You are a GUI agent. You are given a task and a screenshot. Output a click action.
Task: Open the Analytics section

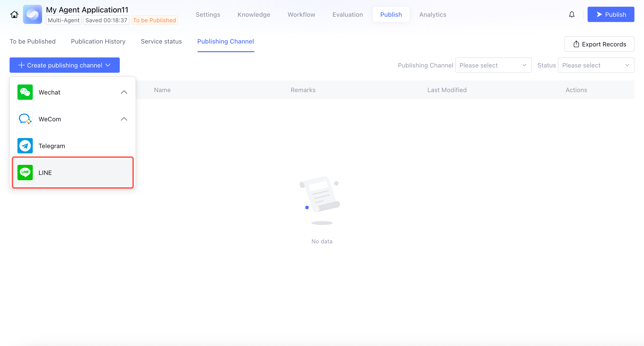point(432,15)
